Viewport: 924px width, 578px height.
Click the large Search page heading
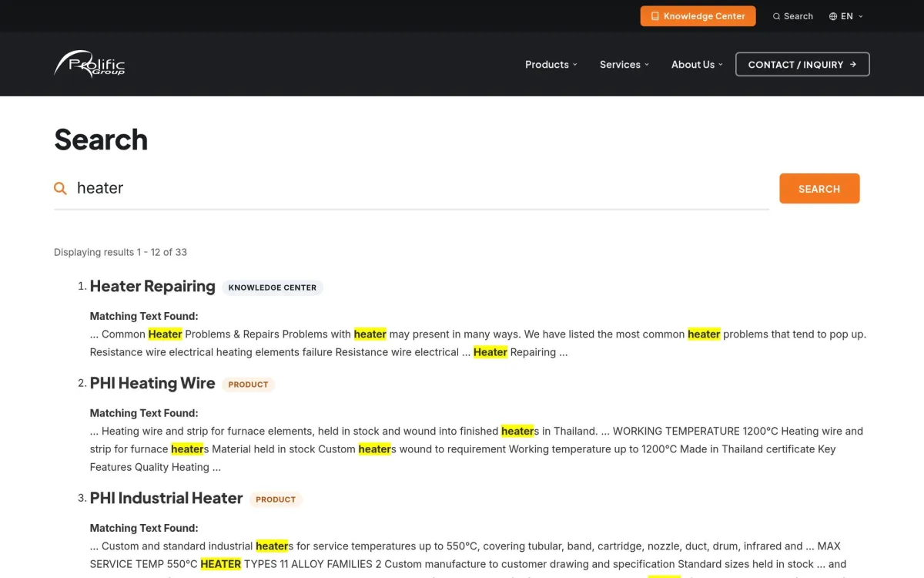[101, 139]
